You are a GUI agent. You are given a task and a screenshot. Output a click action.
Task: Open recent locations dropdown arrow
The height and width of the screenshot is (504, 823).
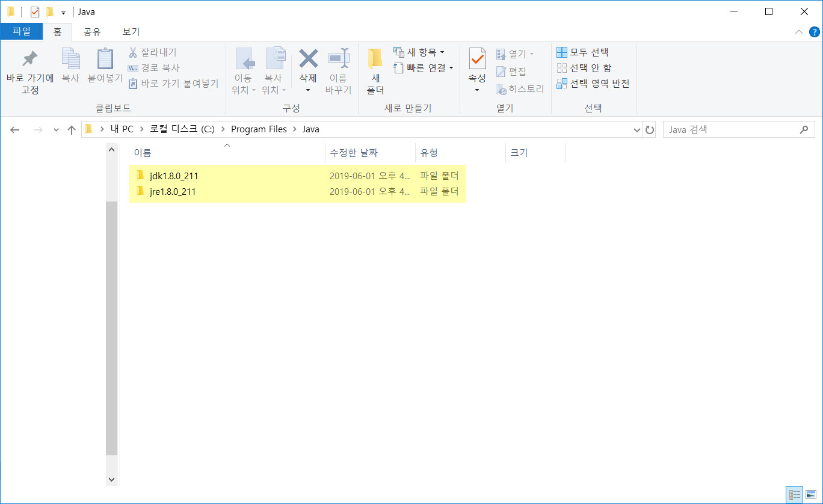[x=56, y=129]
